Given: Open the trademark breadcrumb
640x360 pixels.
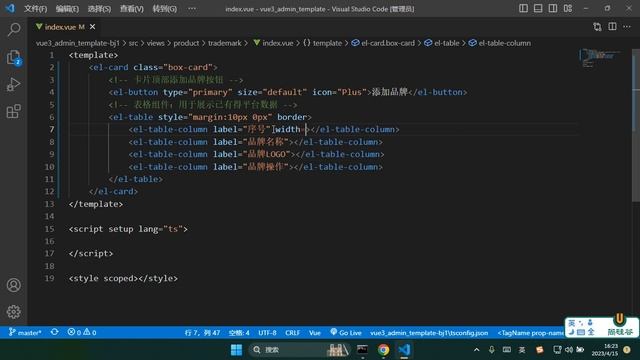Looking at the screenshot, I should 224,43.
